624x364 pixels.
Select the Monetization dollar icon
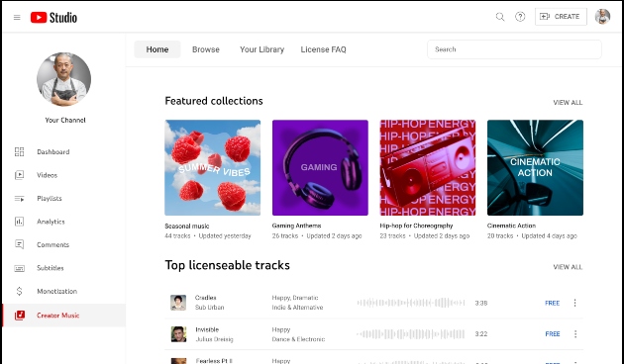coord(19,291)
